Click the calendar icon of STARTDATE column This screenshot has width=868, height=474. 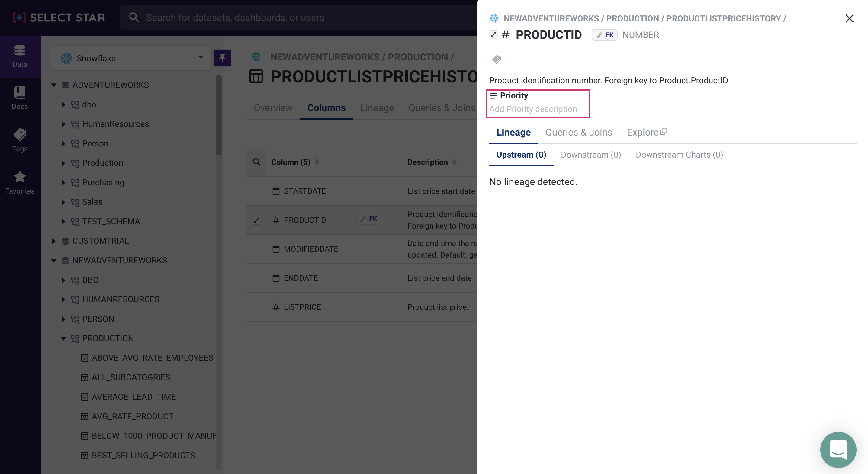(x=276, y=191)
